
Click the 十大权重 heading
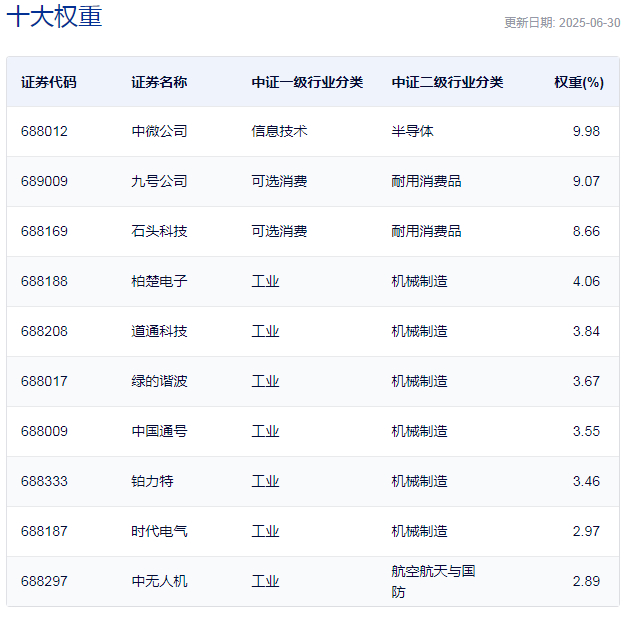point(54,17)
